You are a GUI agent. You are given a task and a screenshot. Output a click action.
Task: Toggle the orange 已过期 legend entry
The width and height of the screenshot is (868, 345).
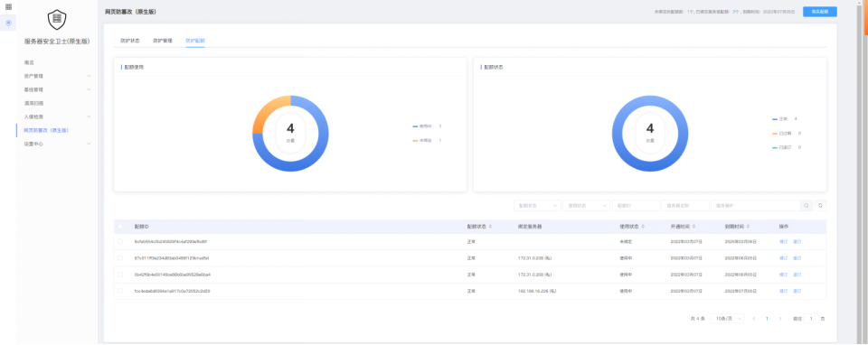tap(787, 134)
